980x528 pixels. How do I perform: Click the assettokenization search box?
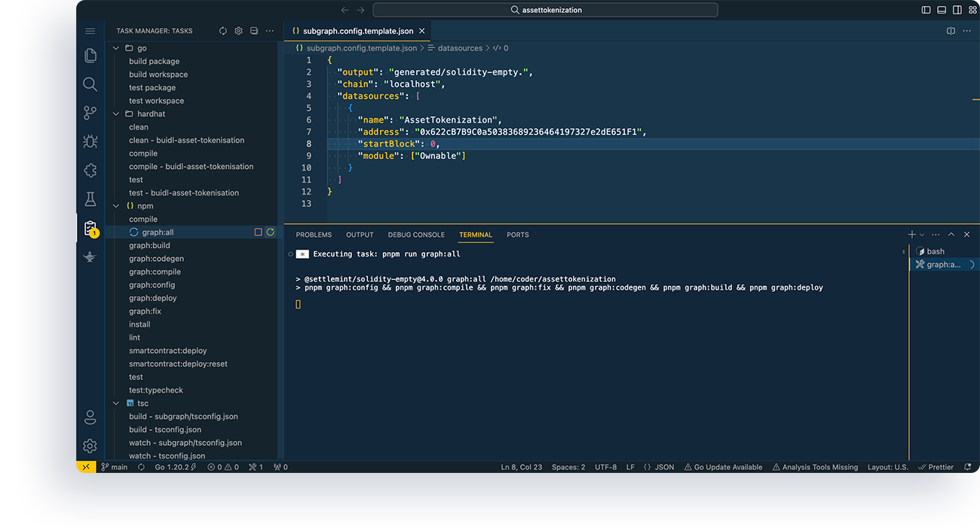pyautogui.click(x=545, y=10)
